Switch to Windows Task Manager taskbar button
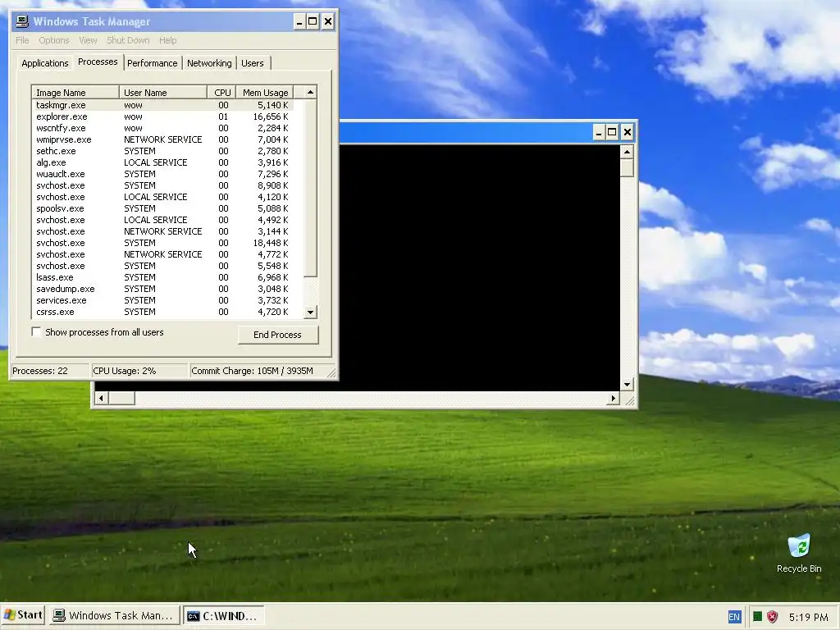This screenshot has width=840, height=630. click(113, 615)
